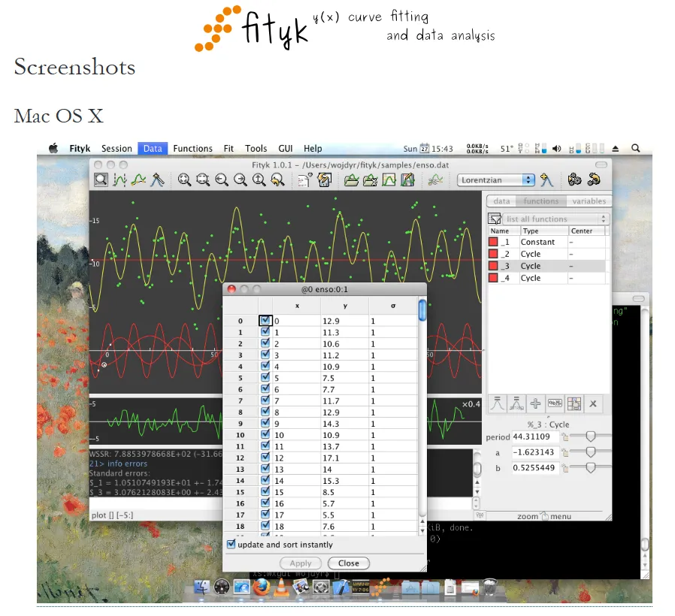Switch to the data tab in sidebar
This screenshot has height=616, width=675.
click(x=501, y=201)
